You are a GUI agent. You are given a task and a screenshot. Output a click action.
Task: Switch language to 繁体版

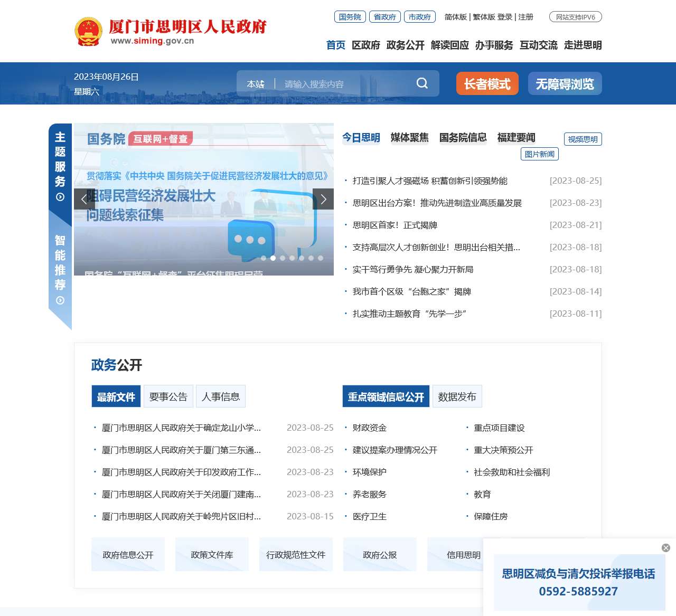[x=484, y=17]
